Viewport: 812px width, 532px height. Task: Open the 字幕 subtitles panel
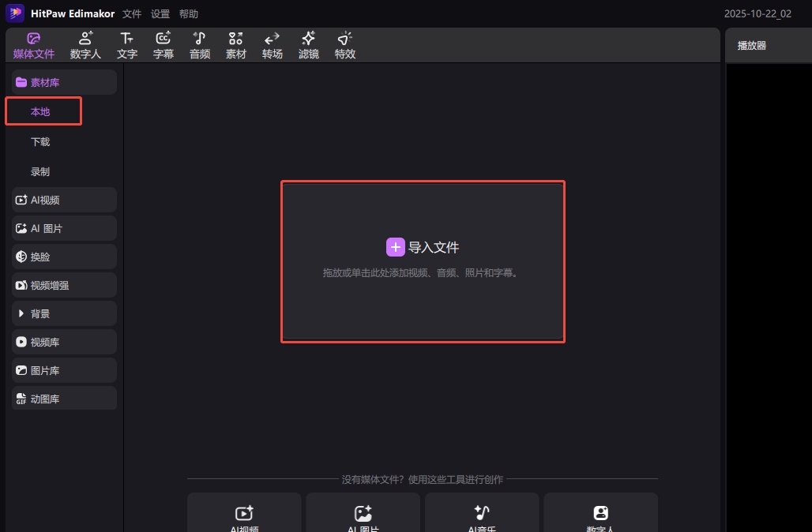tap(164, 45)
